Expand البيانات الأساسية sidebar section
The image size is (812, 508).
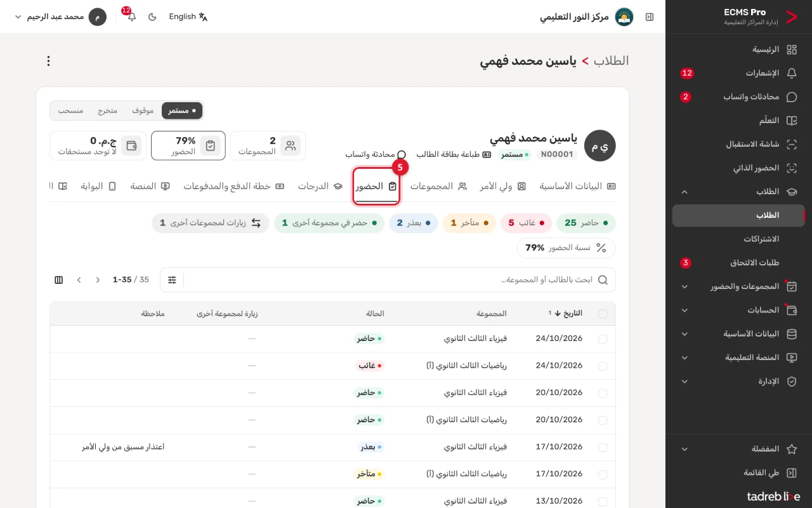738,334
